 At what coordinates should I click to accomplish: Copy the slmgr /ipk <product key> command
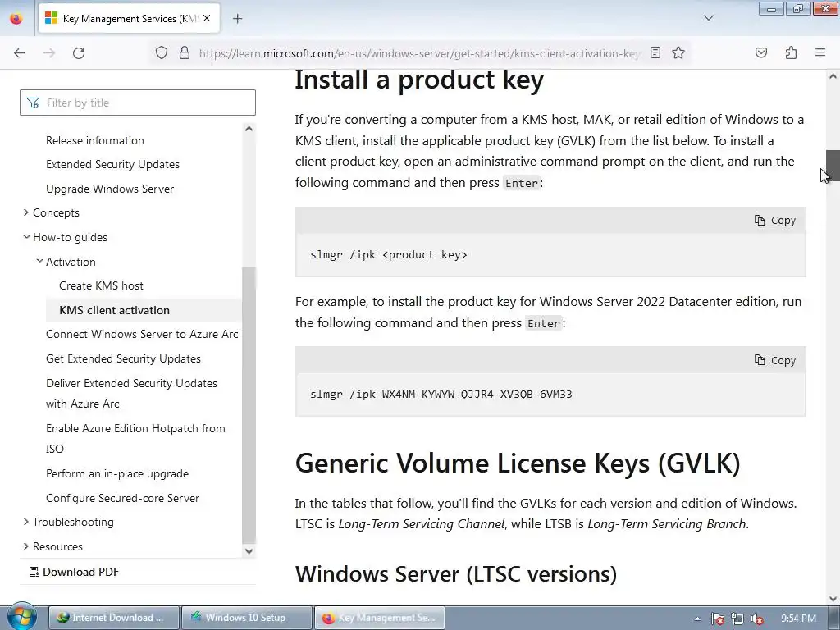(774, 220)
